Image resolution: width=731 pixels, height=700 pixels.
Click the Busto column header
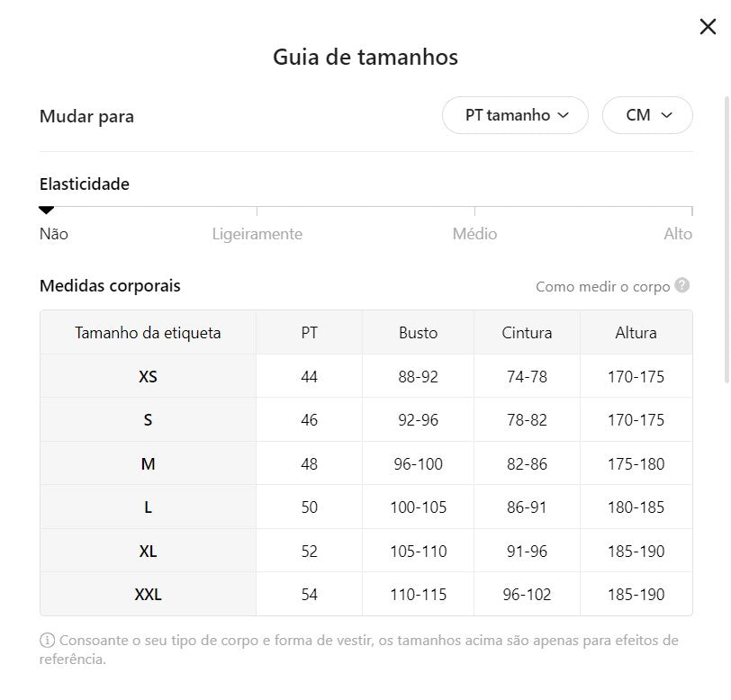click(418, 333)
